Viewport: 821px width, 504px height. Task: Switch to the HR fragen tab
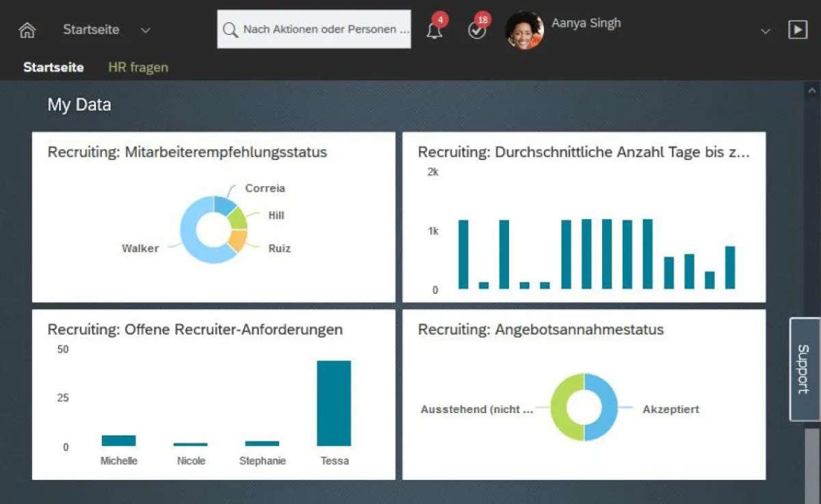138,67
